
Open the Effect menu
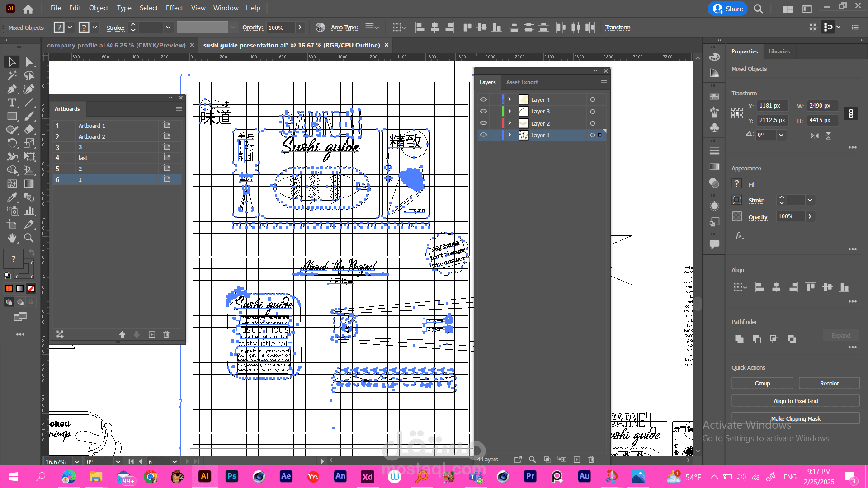175,8
